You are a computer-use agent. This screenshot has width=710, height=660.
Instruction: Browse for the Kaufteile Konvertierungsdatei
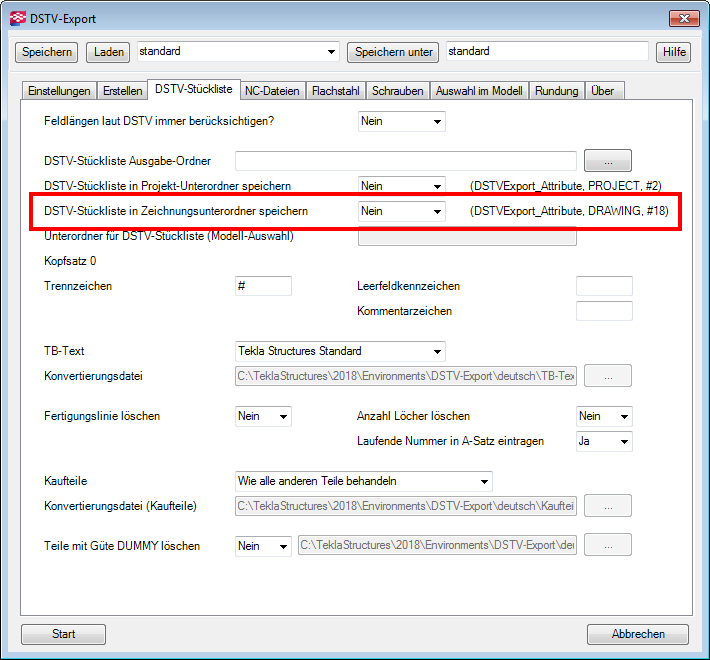[x=608, y=506]
